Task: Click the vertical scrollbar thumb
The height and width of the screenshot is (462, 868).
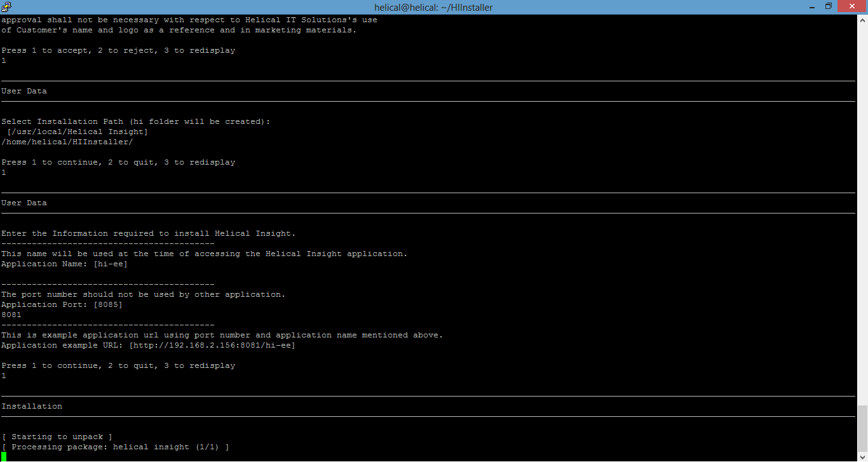Action: click(862, 428)
